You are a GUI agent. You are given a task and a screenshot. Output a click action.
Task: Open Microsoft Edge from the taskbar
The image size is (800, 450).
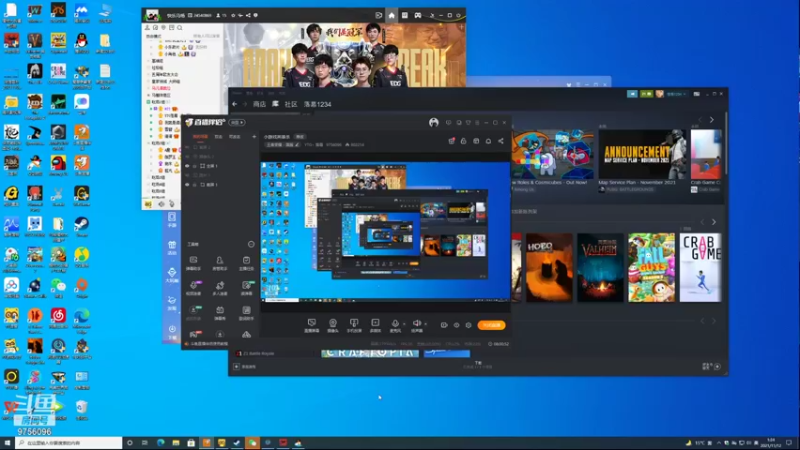pos(160,443)
